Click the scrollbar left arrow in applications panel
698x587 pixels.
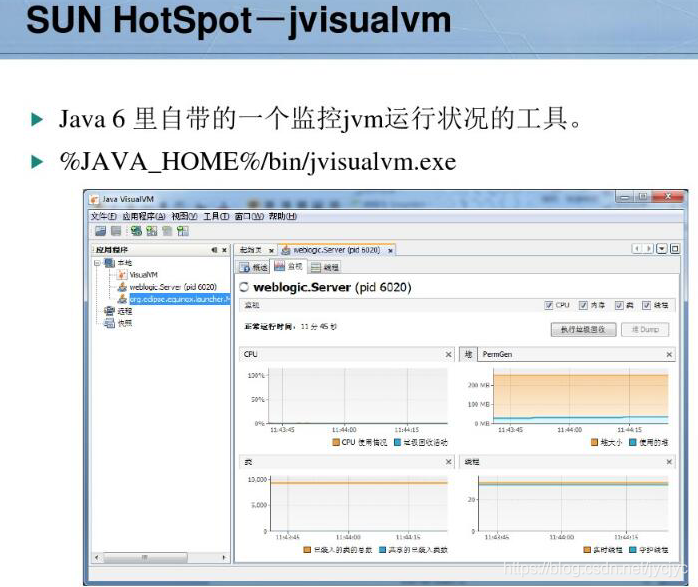[x=97, y=557]
